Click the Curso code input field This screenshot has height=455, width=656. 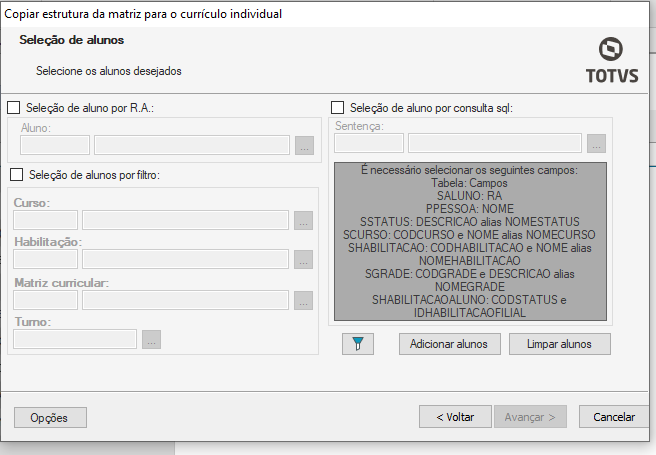tap(46, 220)
